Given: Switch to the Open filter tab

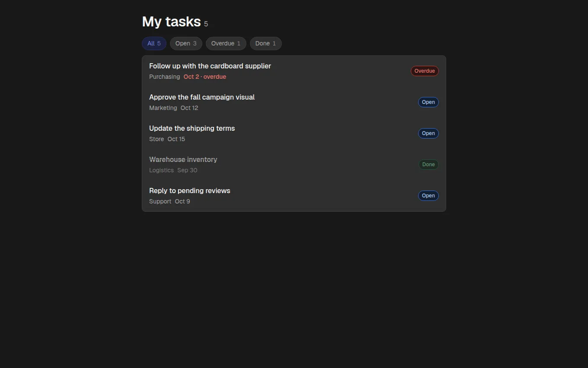Looking at the screenshot, I should (x=186, y=43).
